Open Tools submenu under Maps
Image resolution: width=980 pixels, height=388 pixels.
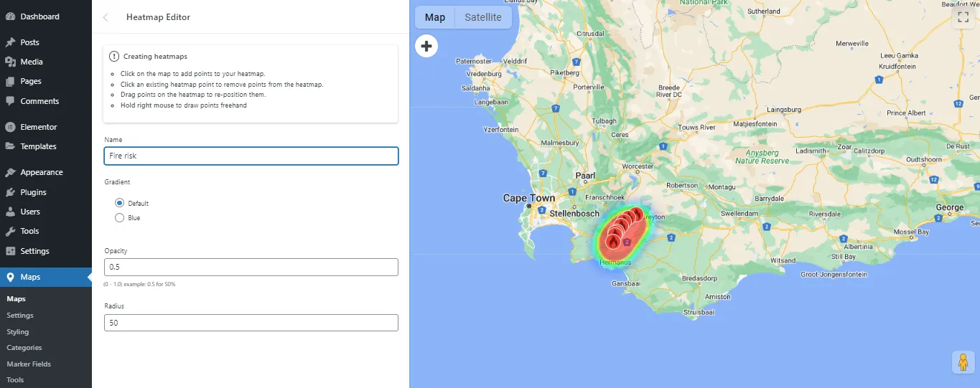15,380
